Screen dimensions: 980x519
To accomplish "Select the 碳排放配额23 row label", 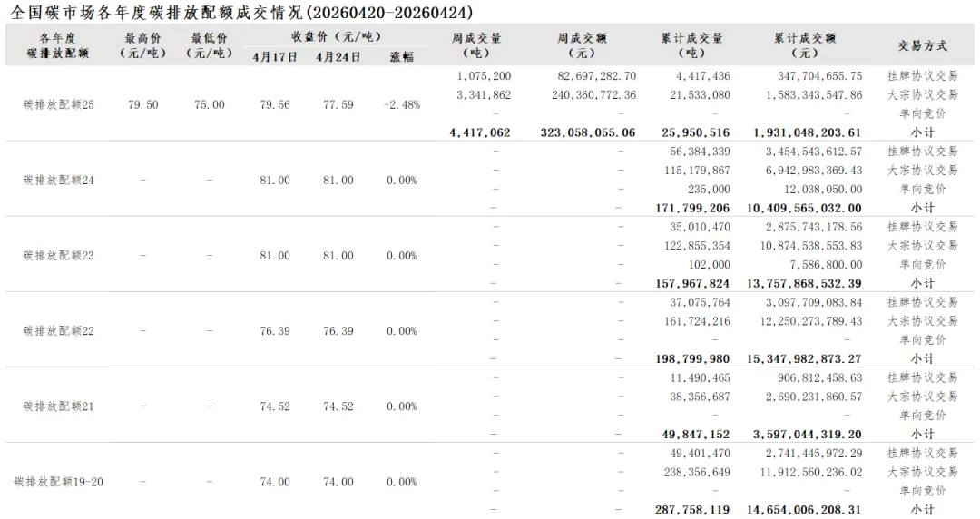I will (59, 255).
